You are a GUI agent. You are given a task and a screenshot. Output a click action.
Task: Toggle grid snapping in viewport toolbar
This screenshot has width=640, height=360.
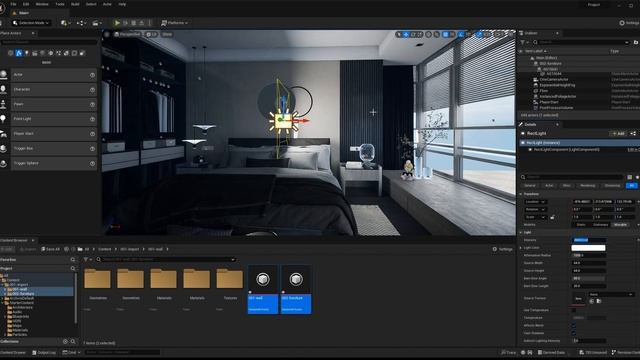tap(446, 35)
